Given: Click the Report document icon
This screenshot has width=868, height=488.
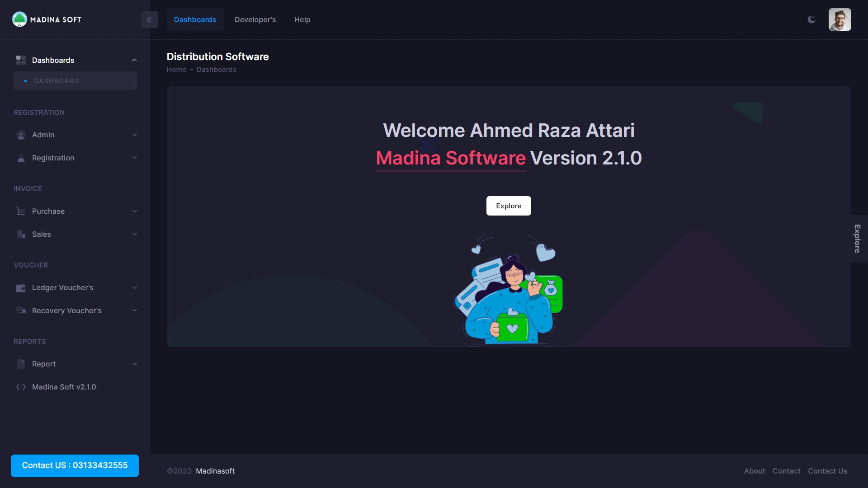Looking at the screenshot, I should [x=21, y=364].
